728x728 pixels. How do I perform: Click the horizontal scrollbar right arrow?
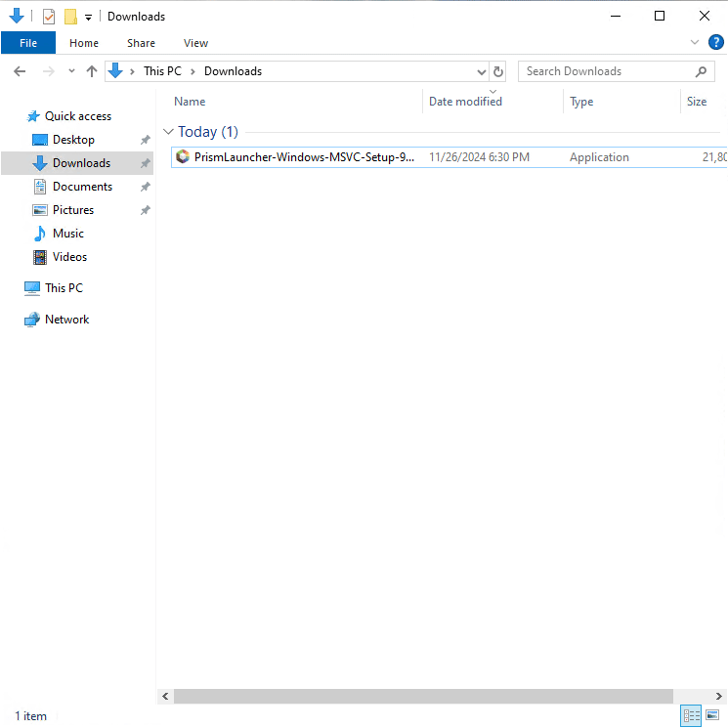point(719,696)
